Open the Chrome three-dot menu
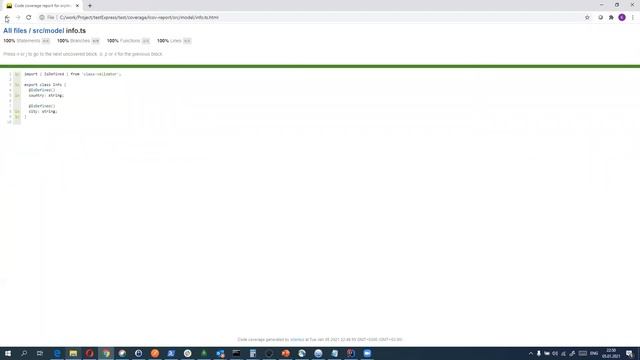This screenshot has height=360, width=640. 633,18
